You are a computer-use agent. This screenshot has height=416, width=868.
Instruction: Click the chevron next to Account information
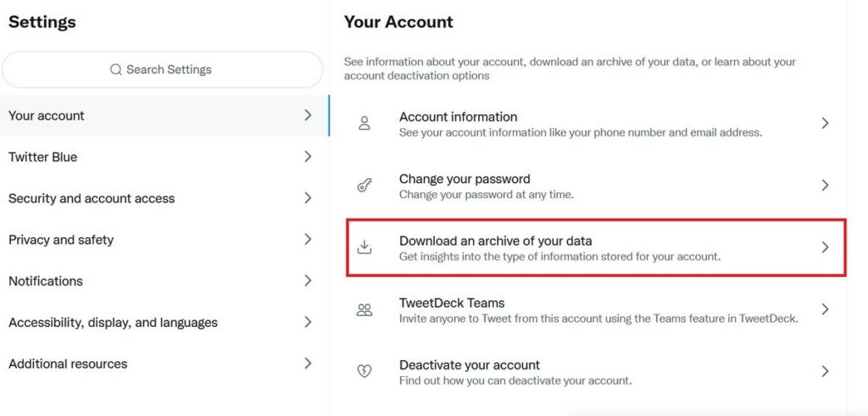825,123
